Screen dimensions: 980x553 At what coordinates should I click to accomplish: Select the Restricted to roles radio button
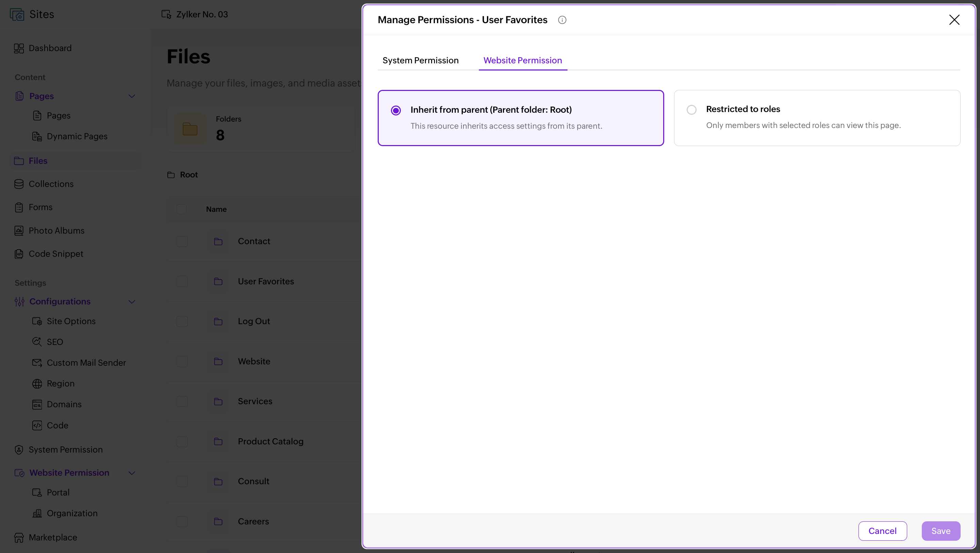[691, 110]
